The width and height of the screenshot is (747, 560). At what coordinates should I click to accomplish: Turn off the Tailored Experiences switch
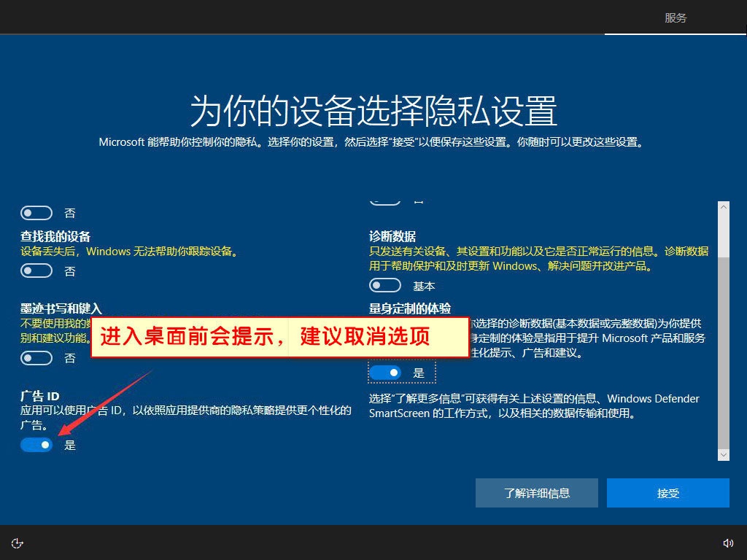tap(385, 373)
